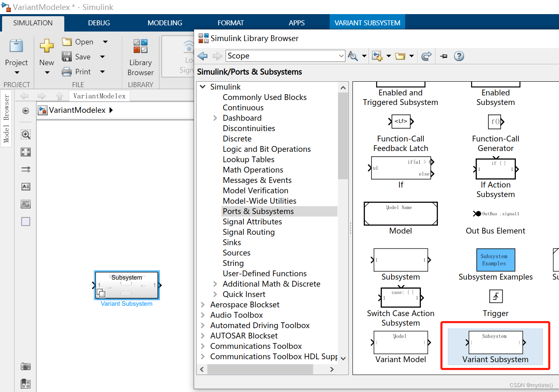The height and width of the screenshot is (392, 559).
Task: Click the tree vertical scrollbar down arrow
Action: point(343,358)
